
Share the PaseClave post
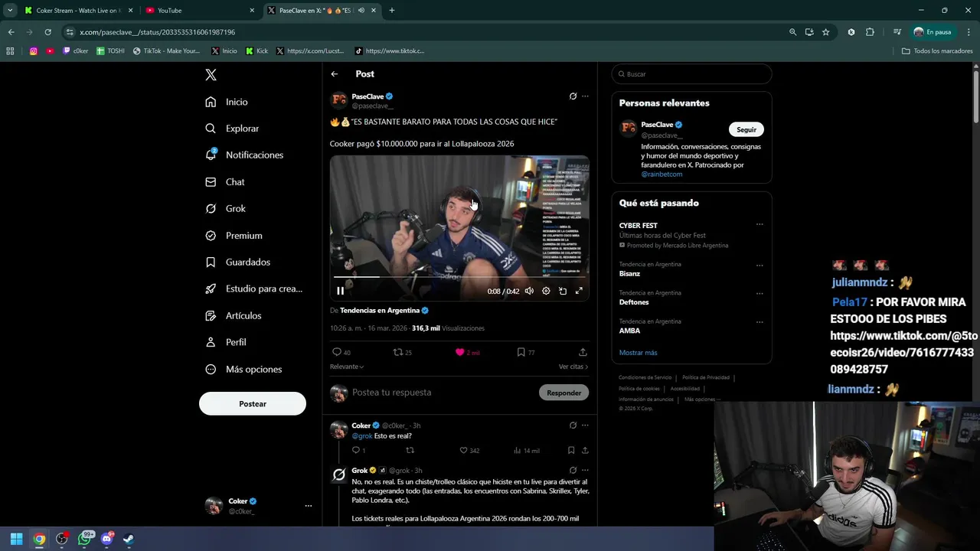coord(583,352)
